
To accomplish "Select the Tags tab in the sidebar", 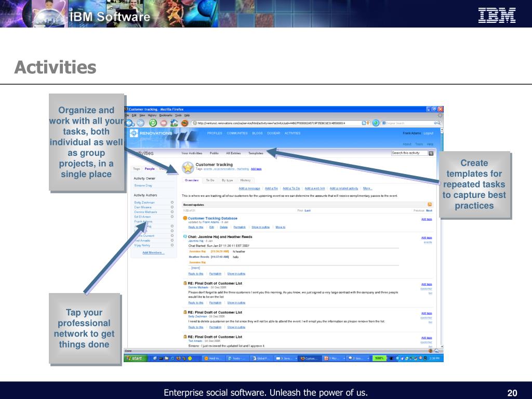I will click(x=137, y=169).
